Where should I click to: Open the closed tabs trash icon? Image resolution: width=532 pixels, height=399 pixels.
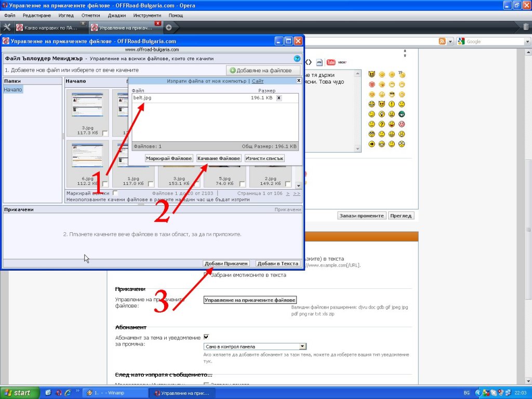(526, 27)
